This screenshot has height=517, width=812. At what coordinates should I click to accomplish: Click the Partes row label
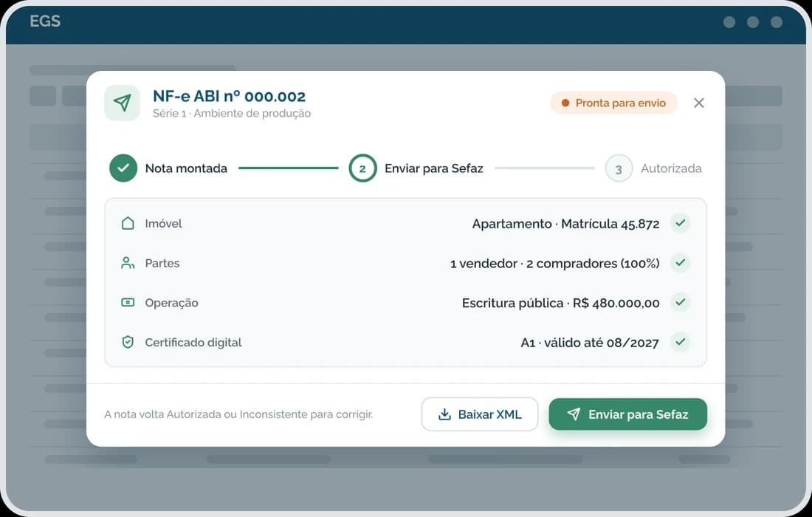click(x=162, y=263)
